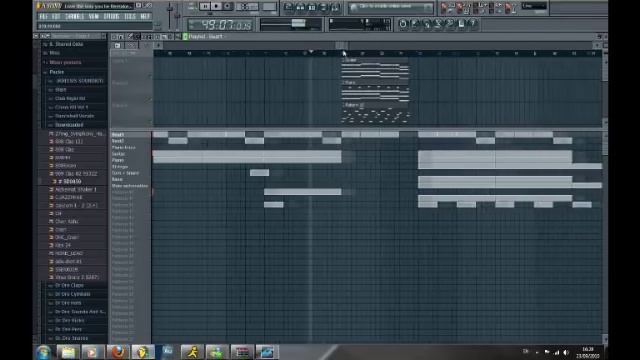Select the Mixer automation track label
The image size is (640, 360).
click(x=130, y=186)
